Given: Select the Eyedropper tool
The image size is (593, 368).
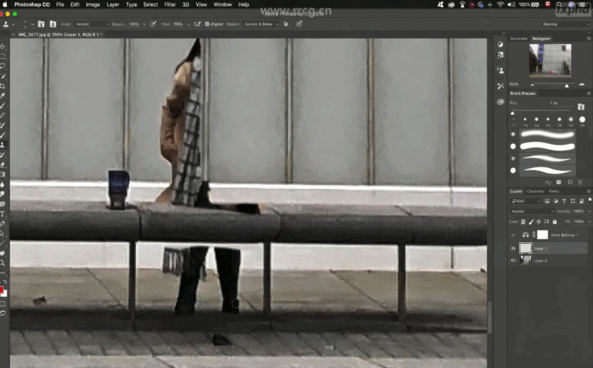Looking at the screenshot, I should [x=3, y=96].
